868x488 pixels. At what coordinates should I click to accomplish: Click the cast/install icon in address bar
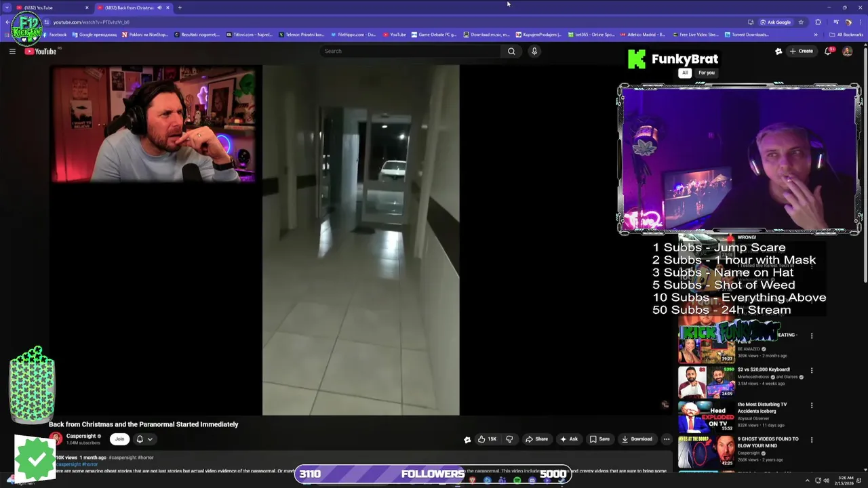pos(751,22)
